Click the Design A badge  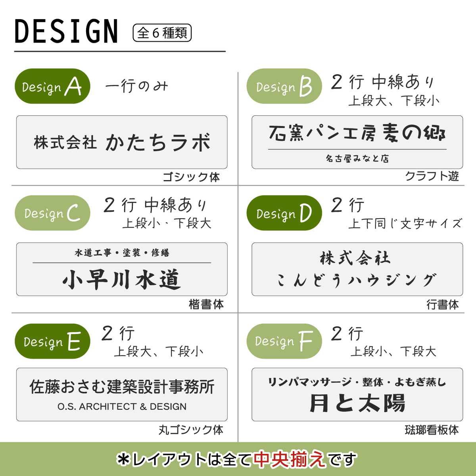click(52, 86)
